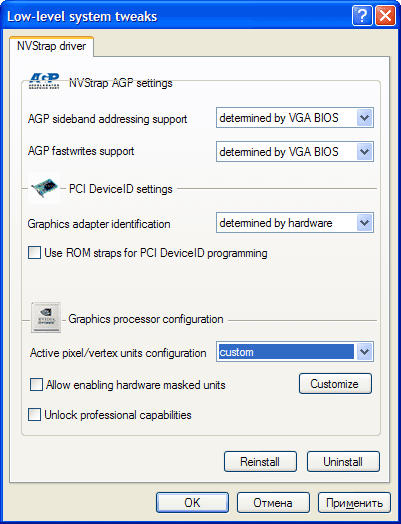
Task: Click the NVIDIA chip icon
Action: [x=46, y=317]
